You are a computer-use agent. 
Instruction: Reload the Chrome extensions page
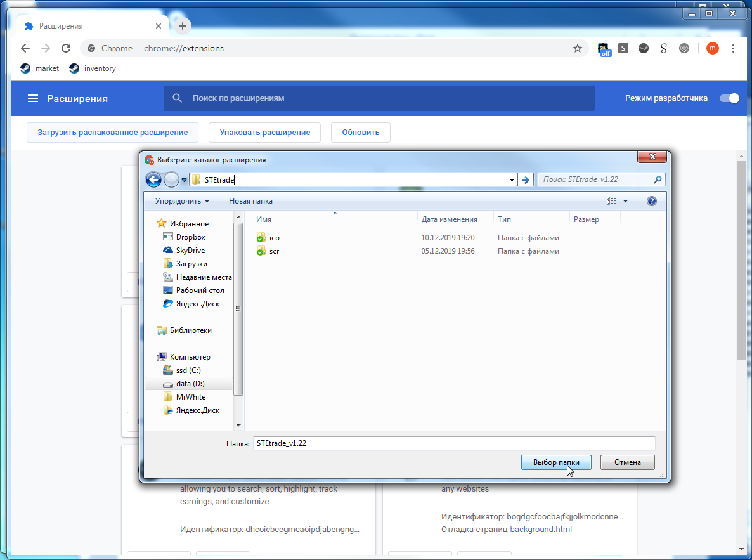click(x=66, y=48)
